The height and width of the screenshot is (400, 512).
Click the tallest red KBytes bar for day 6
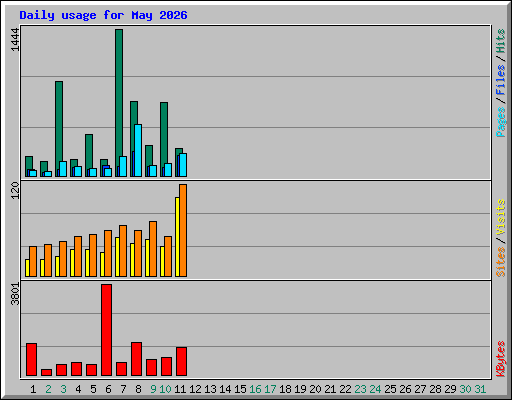pyautogui.click(x=106, y=330)
